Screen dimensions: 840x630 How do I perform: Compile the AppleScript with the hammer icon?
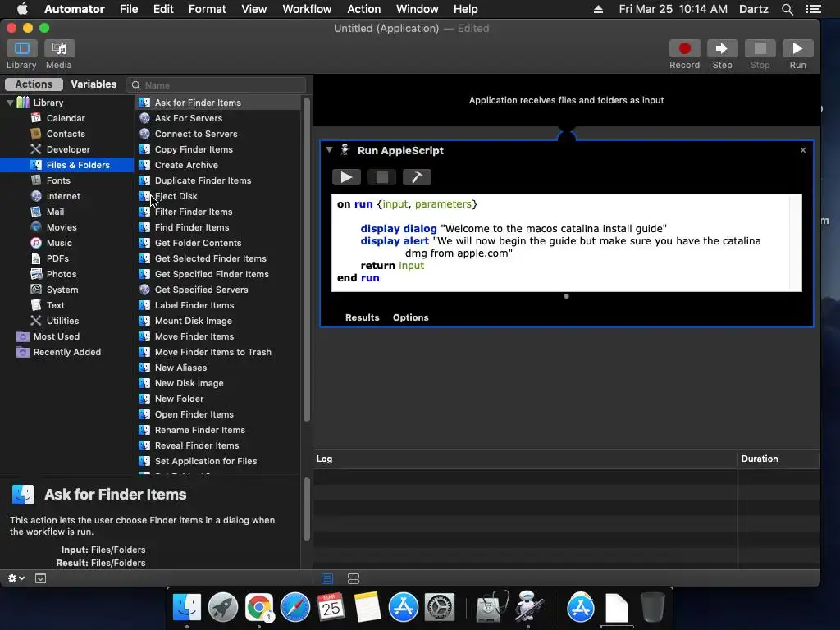(x=417, y=177)
